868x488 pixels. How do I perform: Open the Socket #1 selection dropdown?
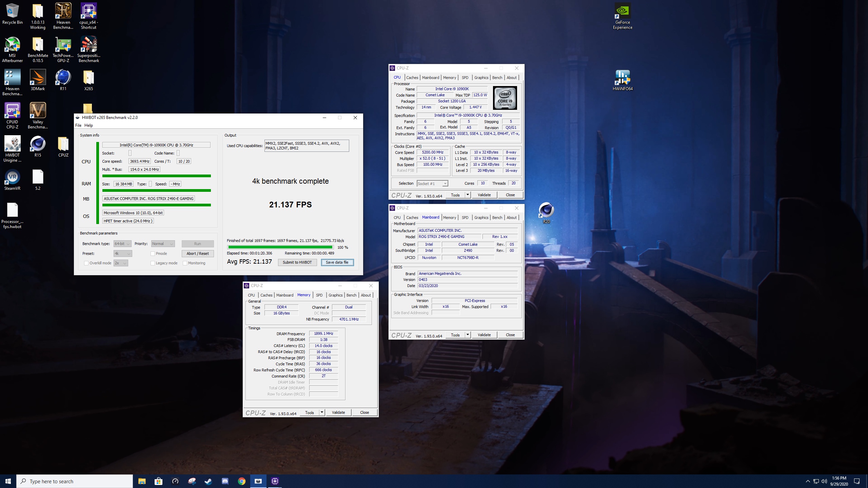tap(432, 183)
